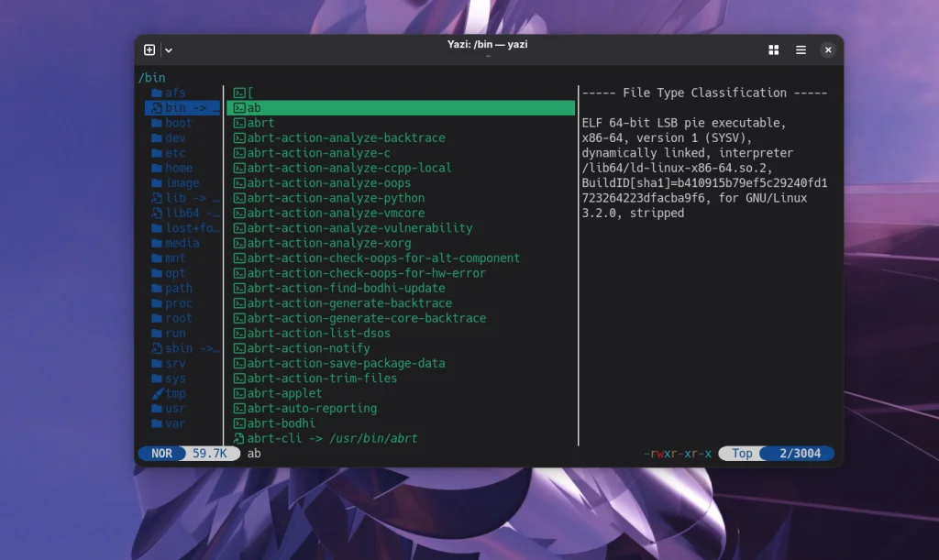Select abrt-action-generate-backtrace entry
939x560 pixels.
pyautogui.click(x=349, y=303)
